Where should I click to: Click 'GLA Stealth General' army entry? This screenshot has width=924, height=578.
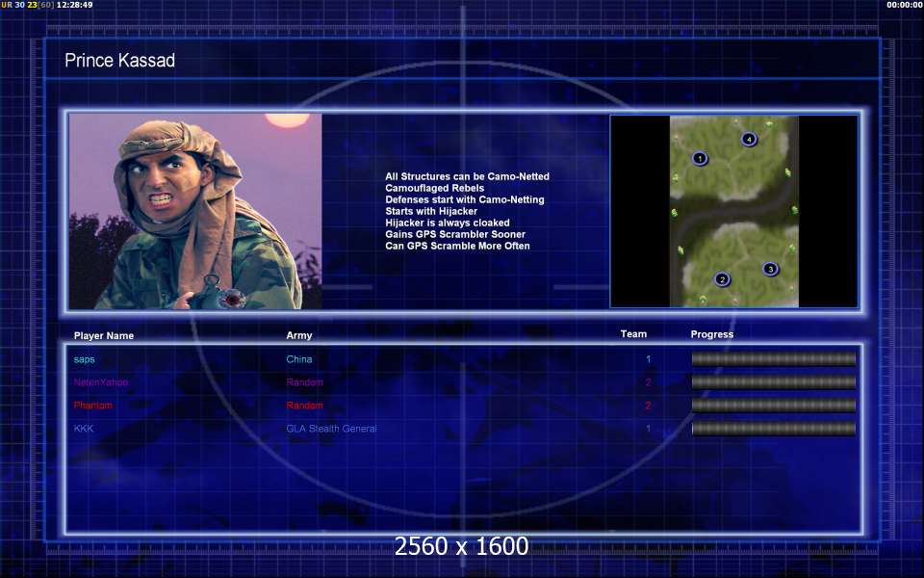click(331, 428)
